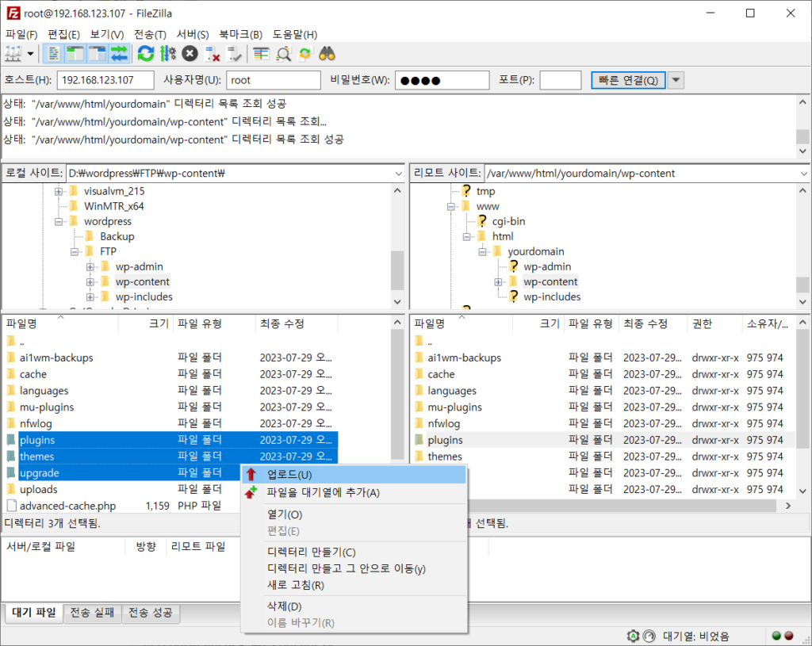Expand the local wp-includes tree node

pos(90,297)
